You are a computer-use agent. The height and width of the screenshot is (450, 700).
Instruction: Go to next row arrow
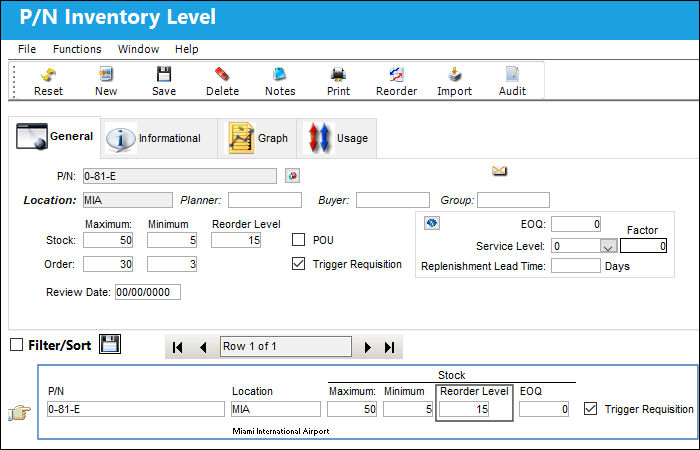point(367,347)
